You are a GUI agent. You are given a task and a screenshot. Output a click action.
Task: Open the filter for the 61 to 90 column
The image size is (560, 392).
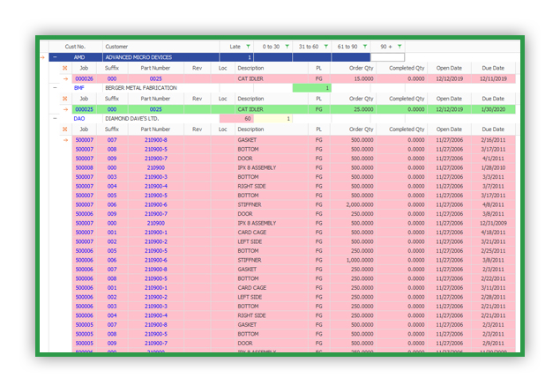362,46
